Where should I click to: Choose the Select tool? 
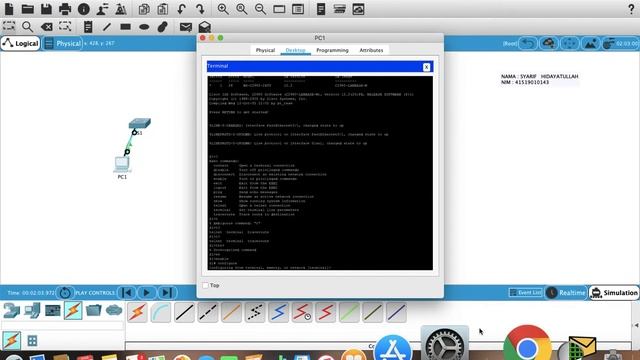[9, 27]
